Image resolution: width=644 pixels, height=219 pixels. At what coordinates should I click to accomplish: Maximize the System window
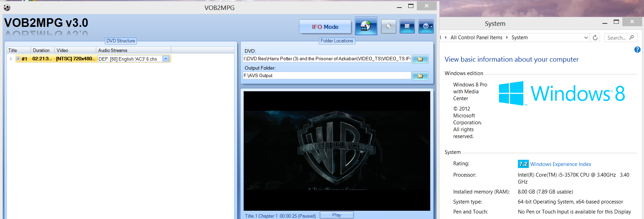click(616, 22)
